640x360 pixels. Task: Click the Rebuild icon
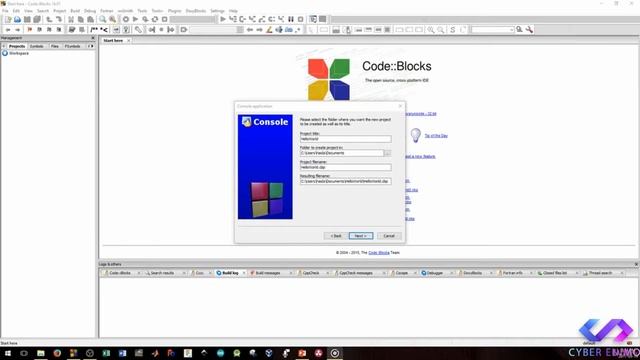[155, 19]
